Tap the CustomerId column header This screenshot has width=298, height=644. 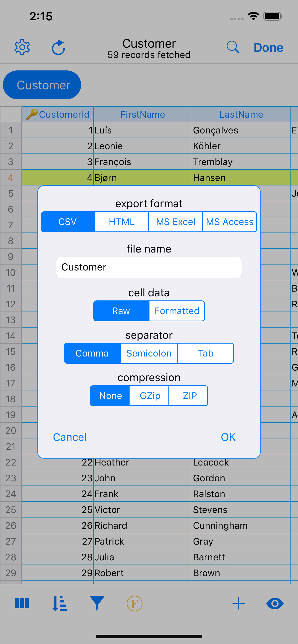pyautogui.click(x=57, y=114)
